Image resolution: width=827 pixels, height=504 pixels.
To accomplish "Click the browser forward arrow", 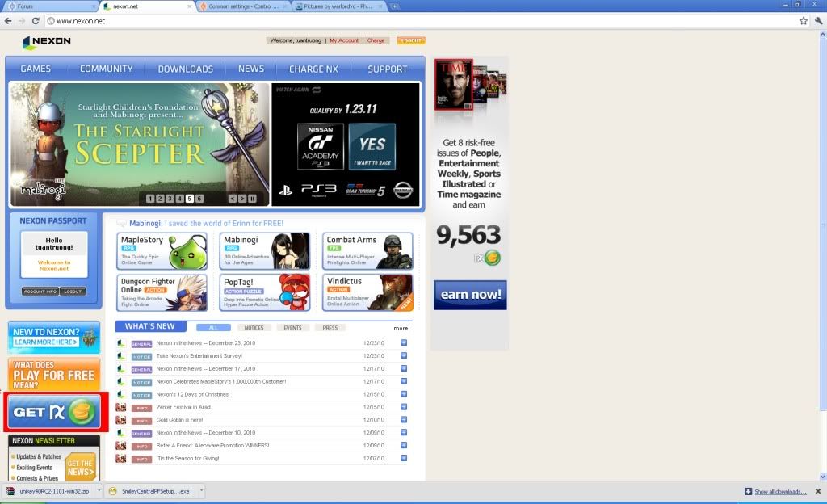I will click(22, 21).
